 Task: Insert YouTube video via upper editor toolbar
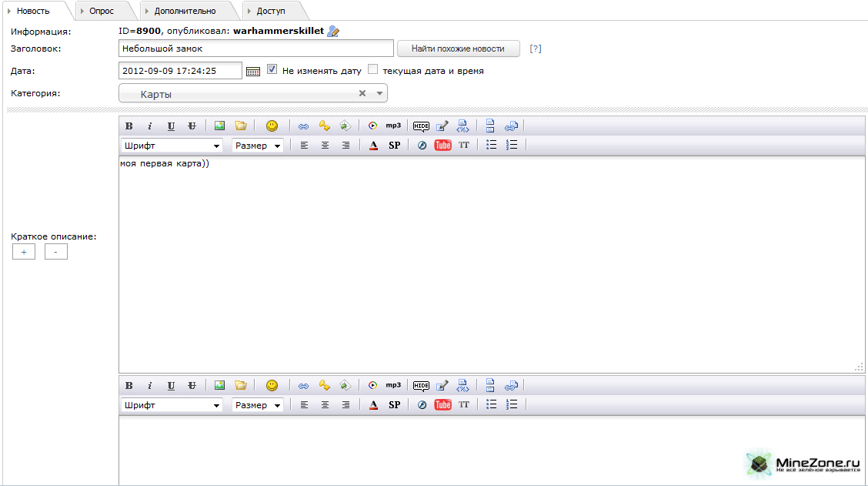(x=442, y=145)
